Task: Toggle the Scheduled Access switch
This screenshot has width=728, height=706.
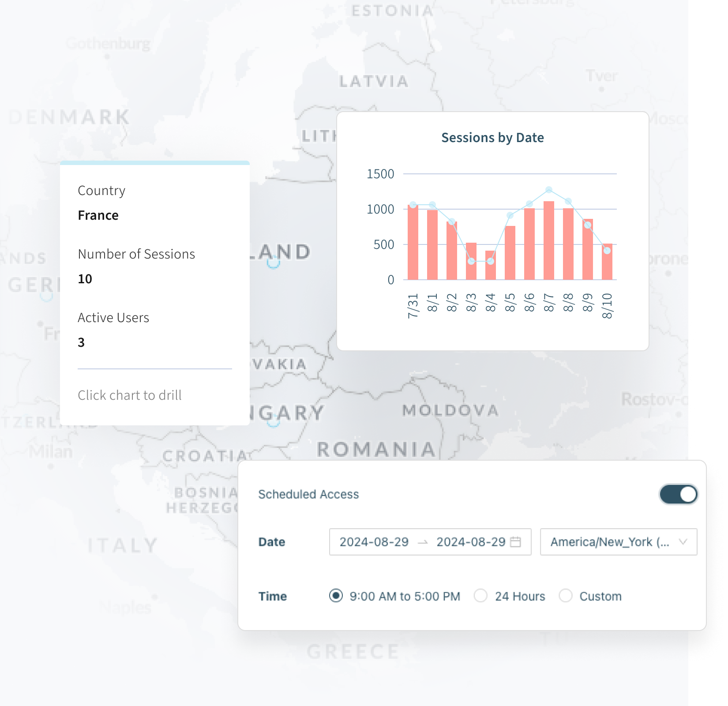Action: pyautogui.click(x=678, y=494)
